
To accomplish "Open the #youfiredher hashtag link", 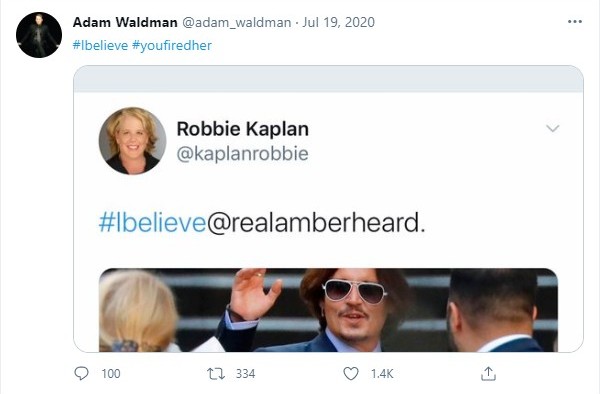I will (172, 46).
